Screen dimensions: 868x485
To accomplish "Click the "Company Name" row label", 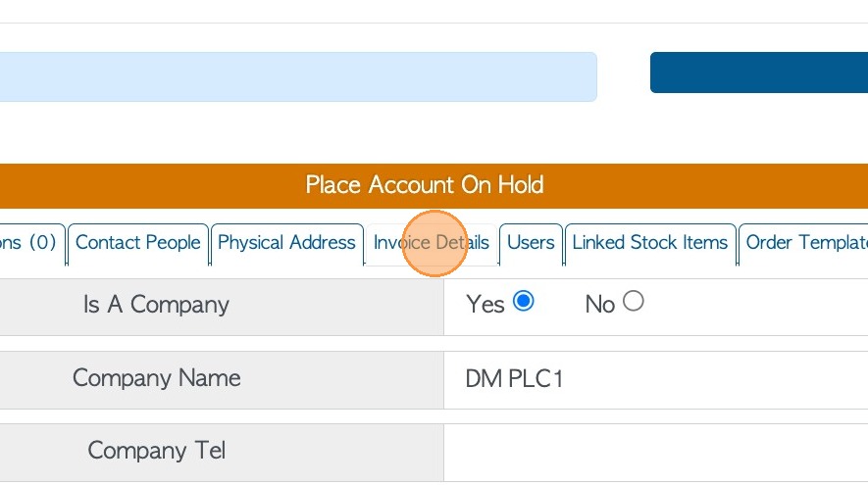I will tap(156, 378).
